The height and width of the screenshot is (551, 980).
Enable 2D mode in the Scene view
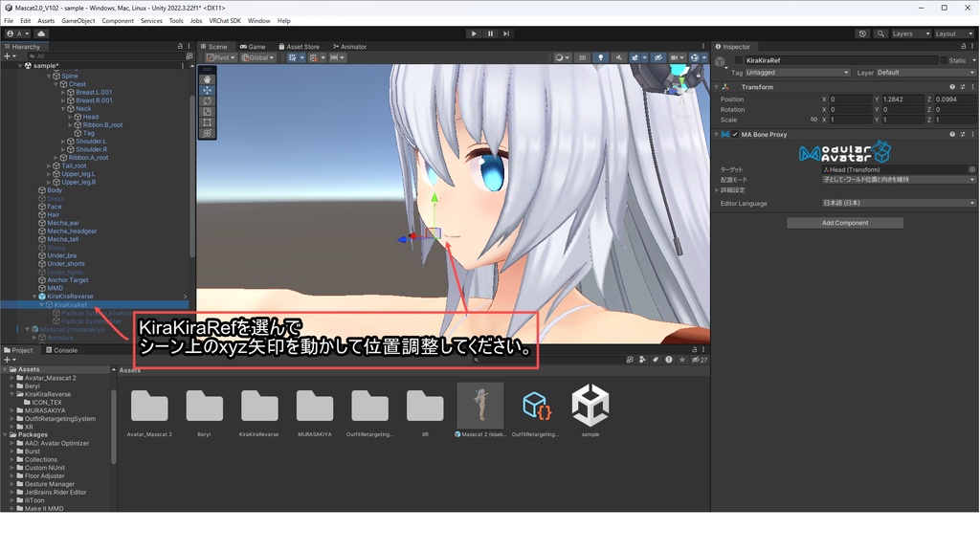click(x=582, y=56)
